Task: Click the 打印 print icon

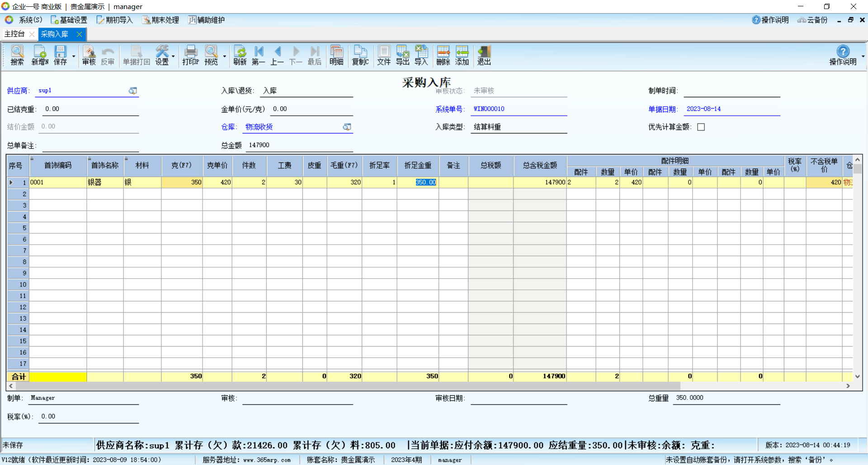Action: point(190,55)
